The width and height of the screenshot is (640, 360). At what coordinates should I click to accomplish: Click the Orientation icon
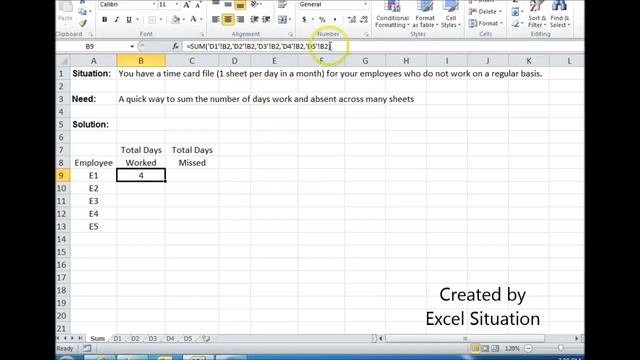pyautogui.click(x=255, y=5)
